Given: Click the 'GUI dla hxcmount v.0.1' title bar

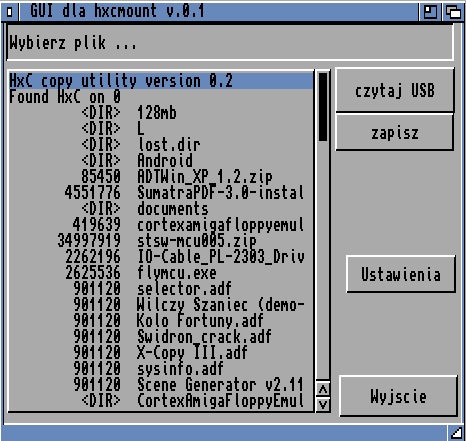Looking at the screenshot, I should (218, 12).
